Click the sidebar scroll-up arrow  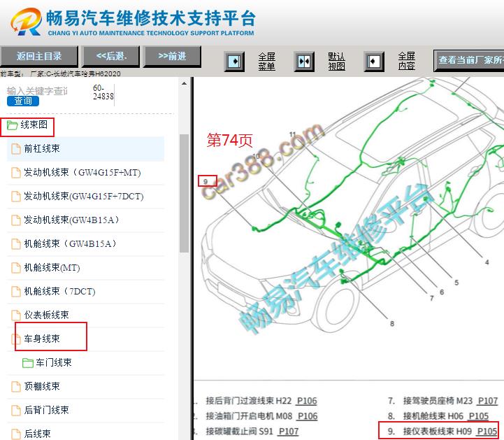184,84
